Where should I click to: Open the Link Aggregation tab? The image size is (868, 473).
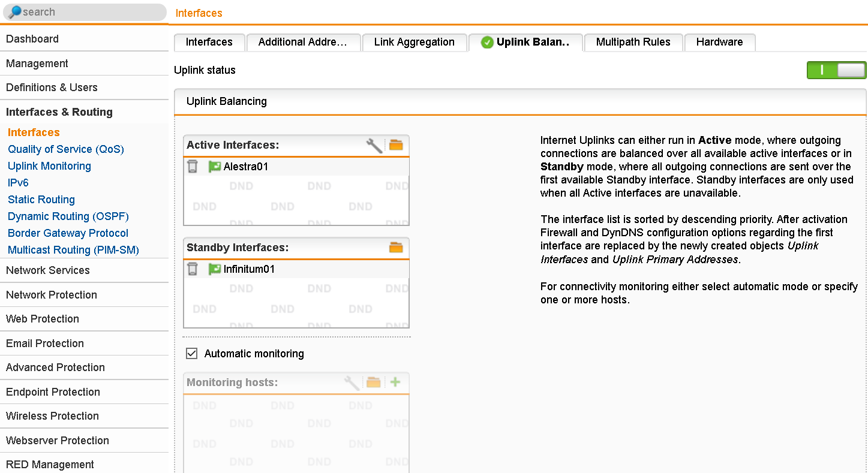tap(415, 42)
